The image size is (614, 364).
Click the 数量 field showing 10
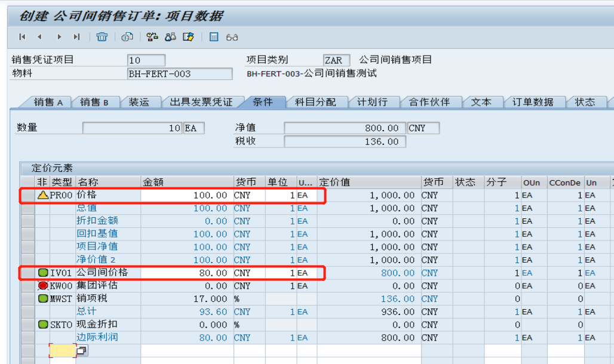132,128
